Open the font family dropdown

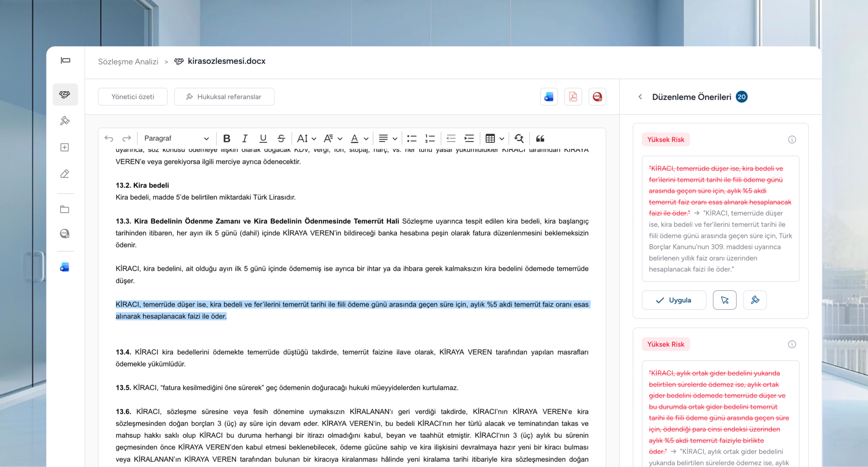(x=333, y=138)
